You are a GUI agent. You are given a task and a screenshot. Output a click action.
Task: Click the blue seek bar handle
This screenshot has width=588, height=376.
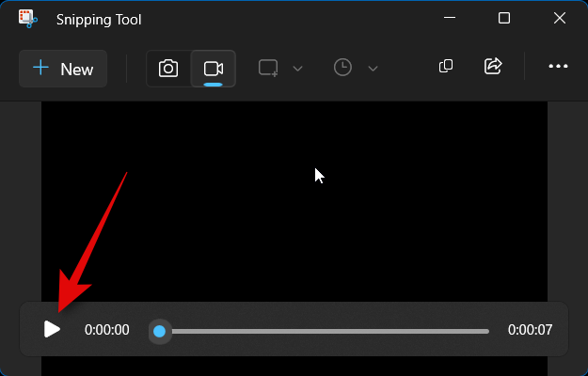160,331
